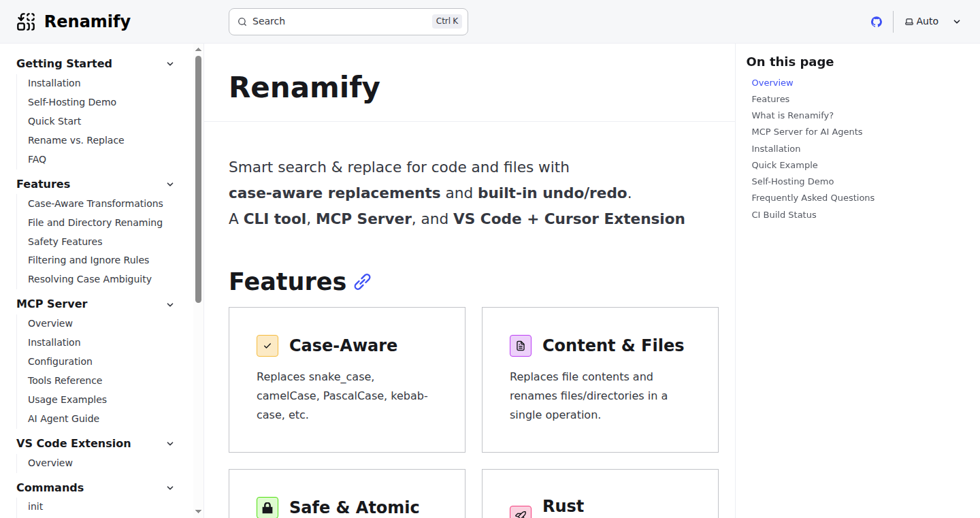Click the MCP Server sidebar heading
Image resolution: width=980 pixels, height=518 pixels.
click(x=52, y=304)
